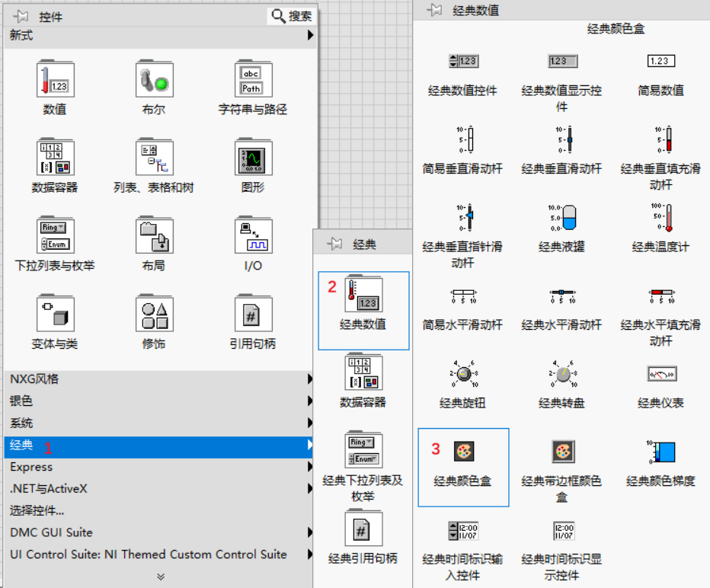Image resolution: width=710 pixels, height=588 pixels.
Task: Open the 布局 layout palette
Action: click(x=154, y=236)
